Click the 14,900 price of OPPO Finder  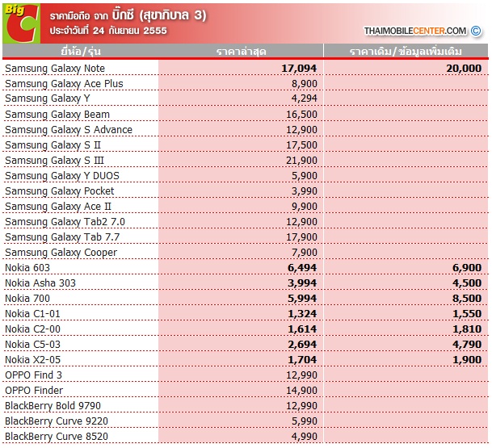(301, 391)
